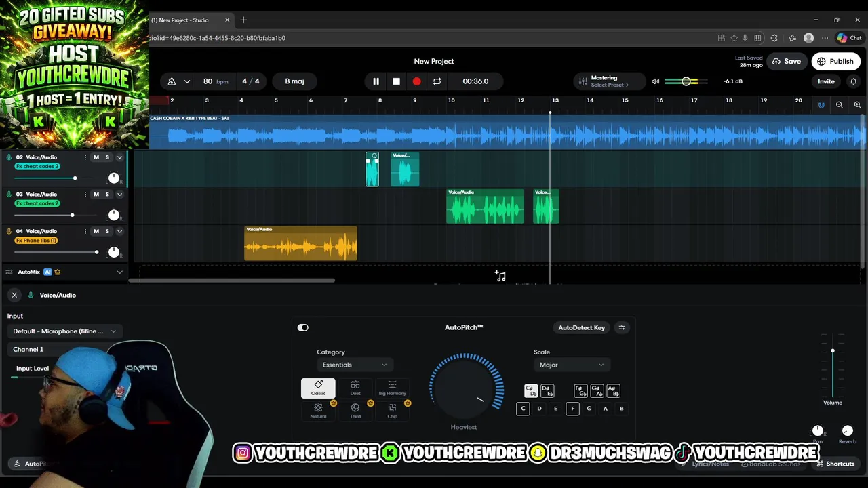Select the Big Harmony AutoPitch preset

(392, 388)
